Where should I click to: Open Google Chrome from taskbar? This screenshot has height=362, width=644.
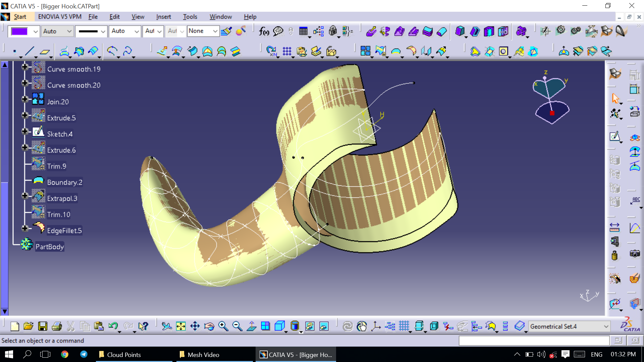(x=65, y=354)
